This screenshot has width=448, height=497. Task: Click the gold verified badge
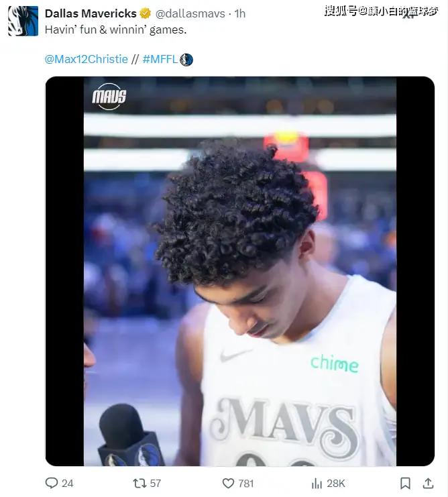pos(145,13)
